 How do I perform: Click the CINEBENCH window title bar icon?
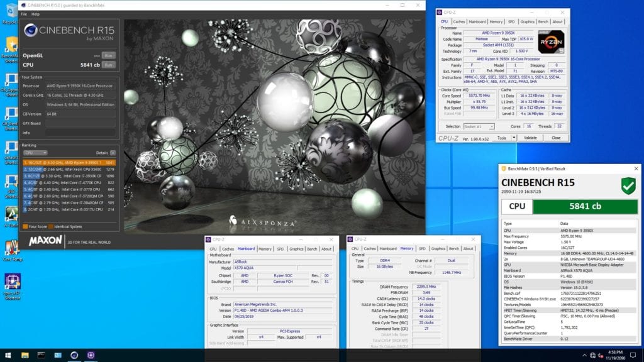(23, 5)
